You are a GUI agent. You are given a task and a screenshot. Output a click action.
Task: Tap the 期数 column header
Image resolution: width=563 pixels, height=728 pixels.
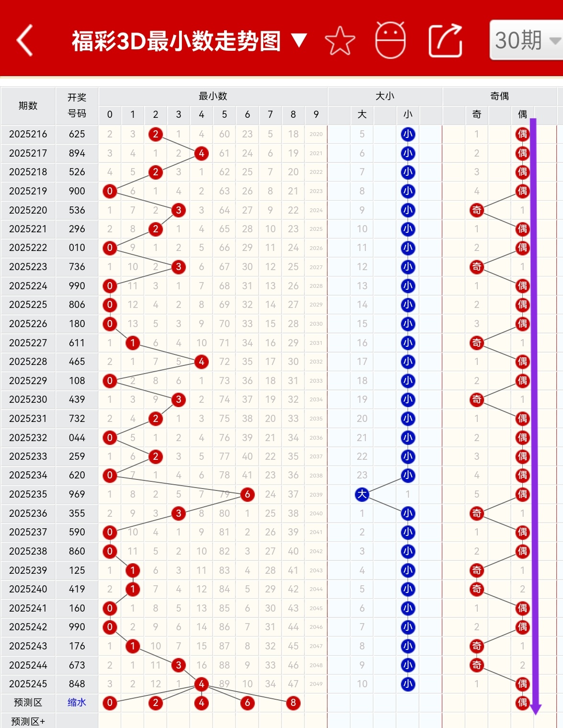coord(28,106)
